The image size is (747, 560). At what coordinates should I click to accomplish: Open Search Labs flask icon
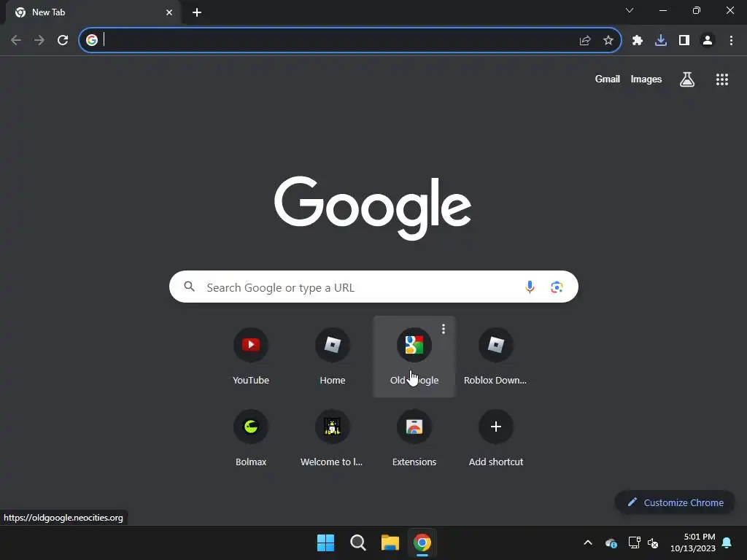[687, 79]
